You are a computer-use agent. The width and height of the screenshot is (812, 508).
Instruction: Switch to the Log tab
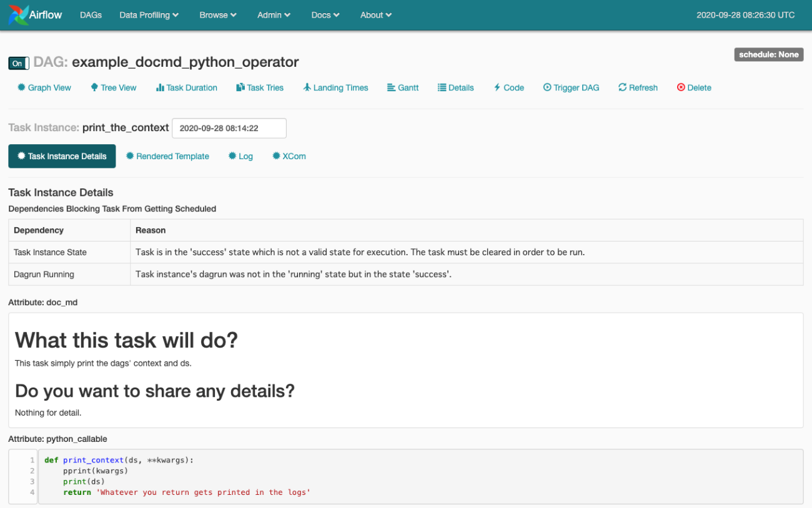240,156
